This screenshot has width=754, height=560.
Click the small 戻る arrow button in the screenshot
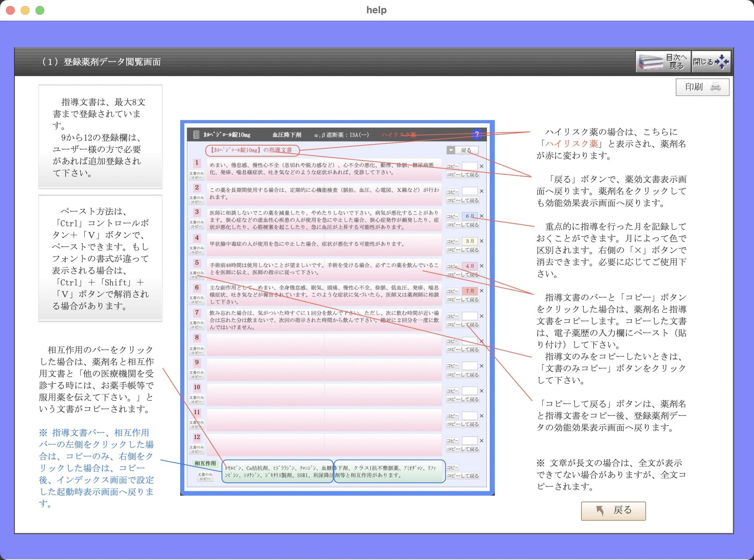click(x=462, y=150)
